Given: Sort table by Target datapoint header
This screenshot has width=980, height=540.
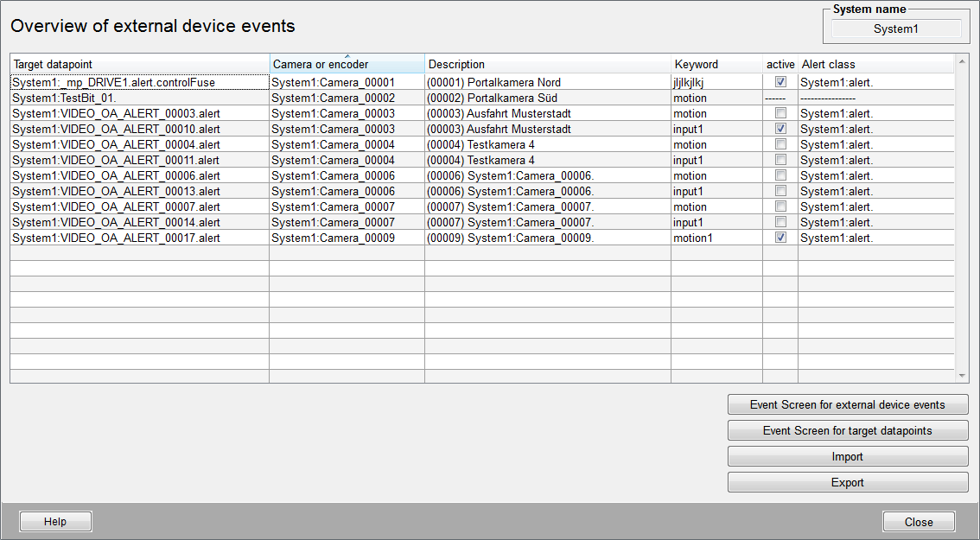Looking at the screenshot, I should (x=139, y=65).
